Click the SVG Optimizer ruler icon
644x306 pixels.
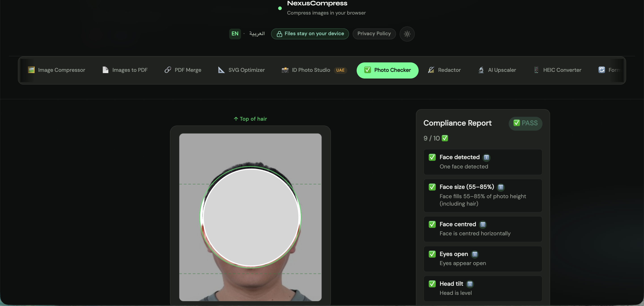(x=221, y=70)
